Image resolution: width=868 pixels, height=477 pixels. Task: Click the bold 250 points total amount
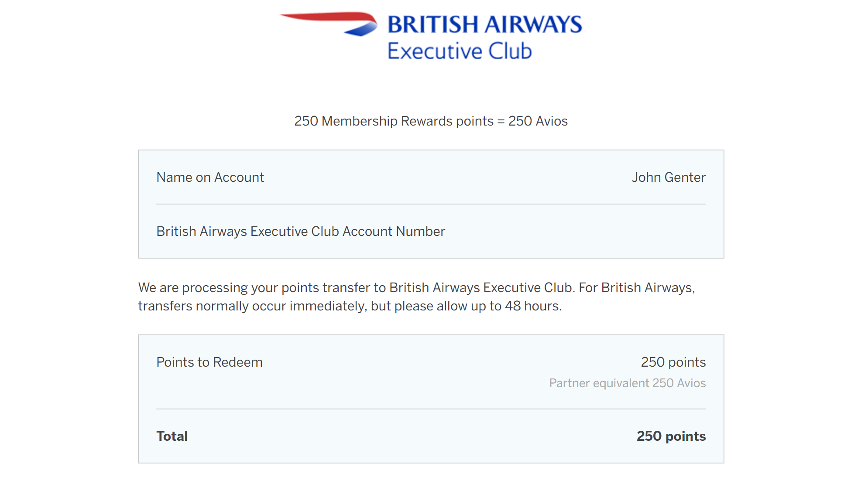pyautogui.click(x=671, y=436)
